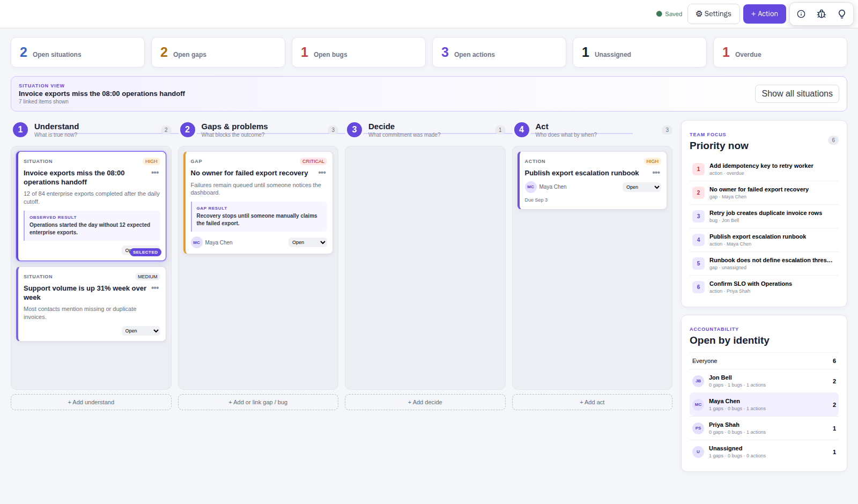858x504 pixels.
Task: Open more menu on Support volume card
Action: (155, 288)
